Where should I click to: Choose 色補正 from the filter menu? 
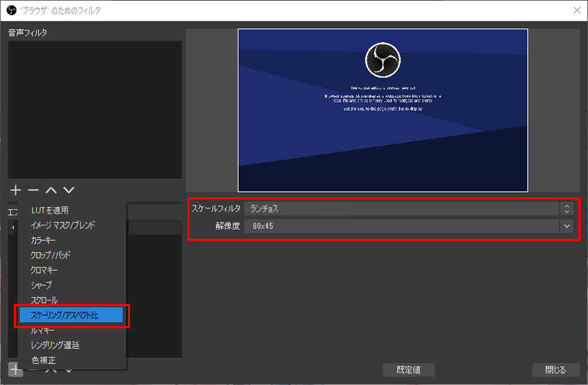44,360
